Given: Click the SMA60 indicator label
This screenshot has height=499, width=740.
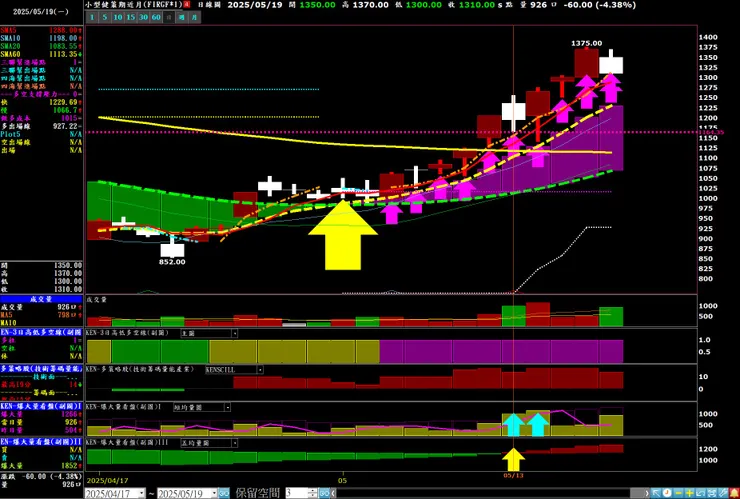Looking at the screenshot, I should click(x=10, y=54).
